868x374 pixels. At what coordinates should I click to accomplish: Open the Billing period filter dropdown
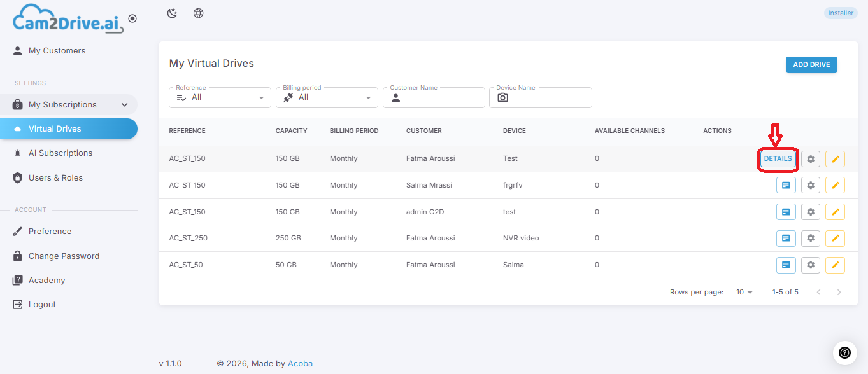tap(327, 97)
